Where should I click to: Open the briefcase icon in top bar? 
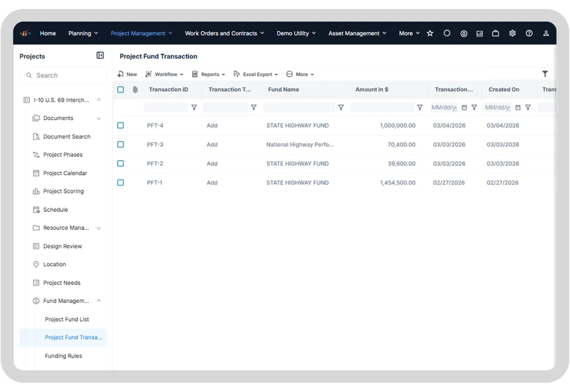point(495,33)
